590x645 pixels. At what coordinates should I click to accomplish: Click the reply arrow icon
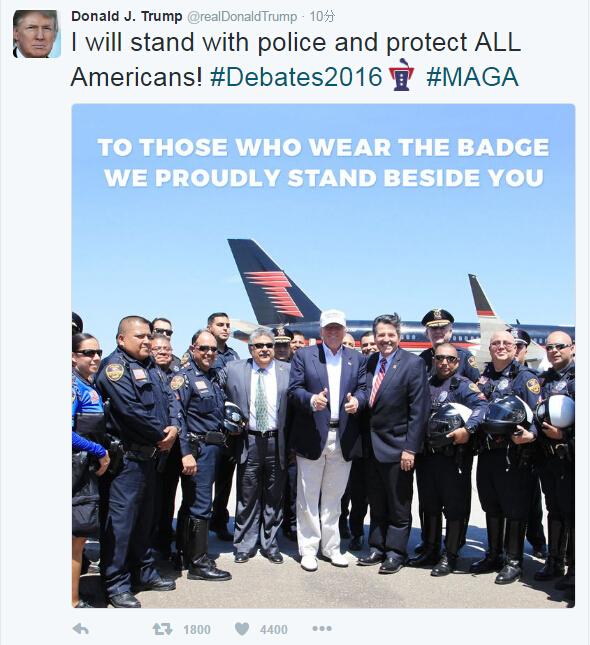pyautogui.click(x=81, y=629)
